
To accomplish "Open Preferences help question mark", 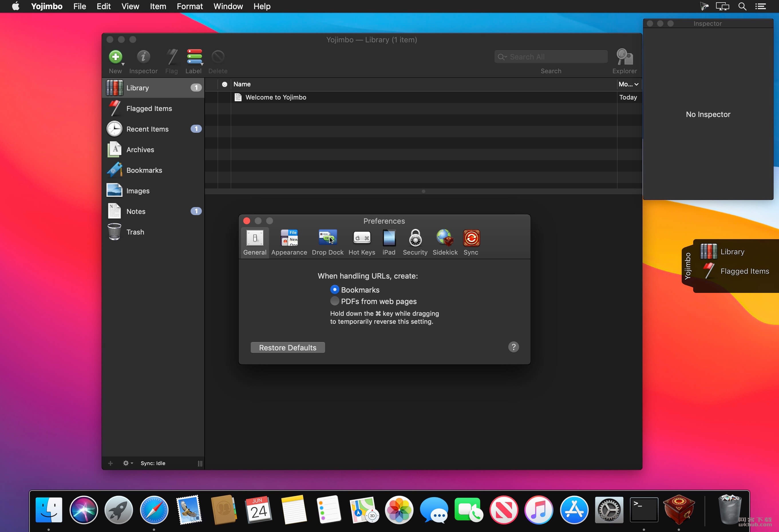I will coord(513,347).
